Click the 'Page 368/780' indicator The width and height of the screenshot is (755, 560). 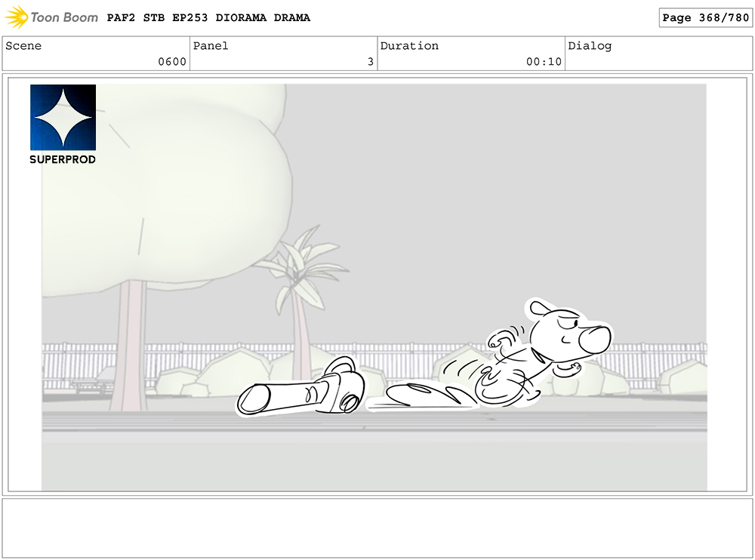705,18
